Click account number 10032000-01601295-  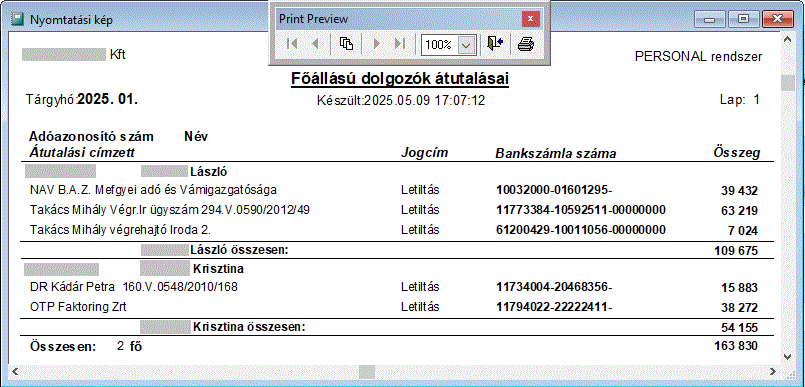[554, 190]
